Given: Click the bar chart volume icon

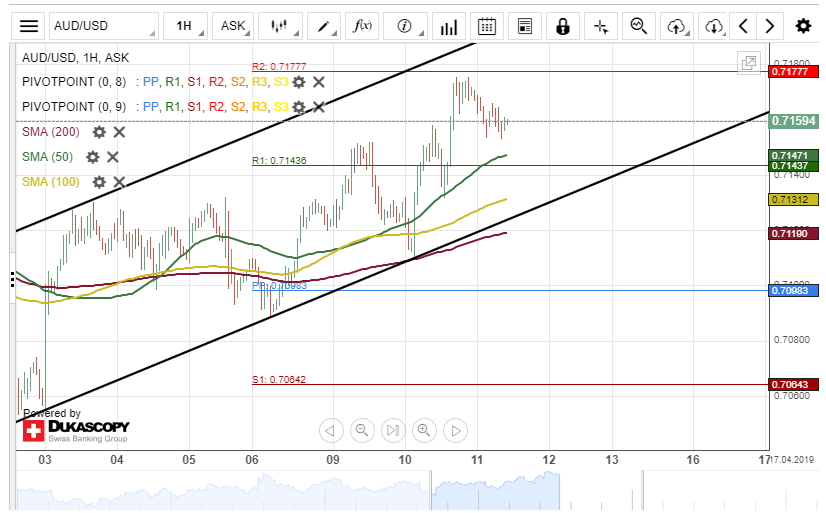Looking at the screenshot, I should [449, 26].
